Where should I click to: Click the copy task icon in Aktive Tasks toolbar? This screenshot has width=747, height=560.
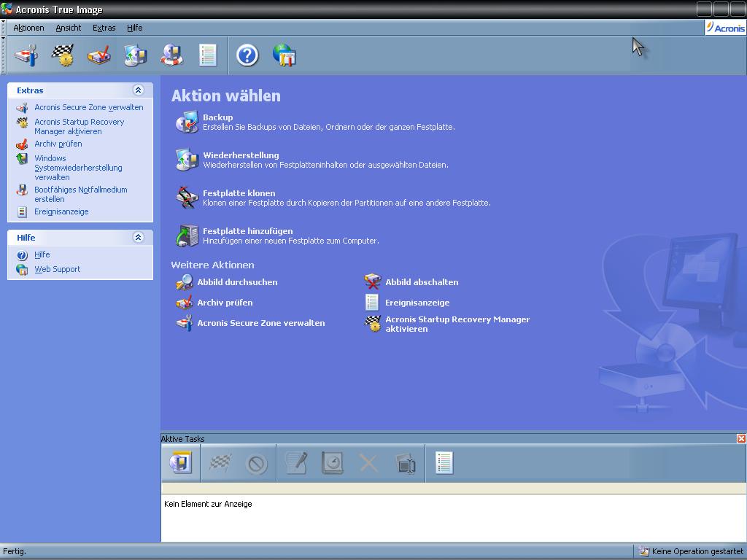(x=405, y=463)
